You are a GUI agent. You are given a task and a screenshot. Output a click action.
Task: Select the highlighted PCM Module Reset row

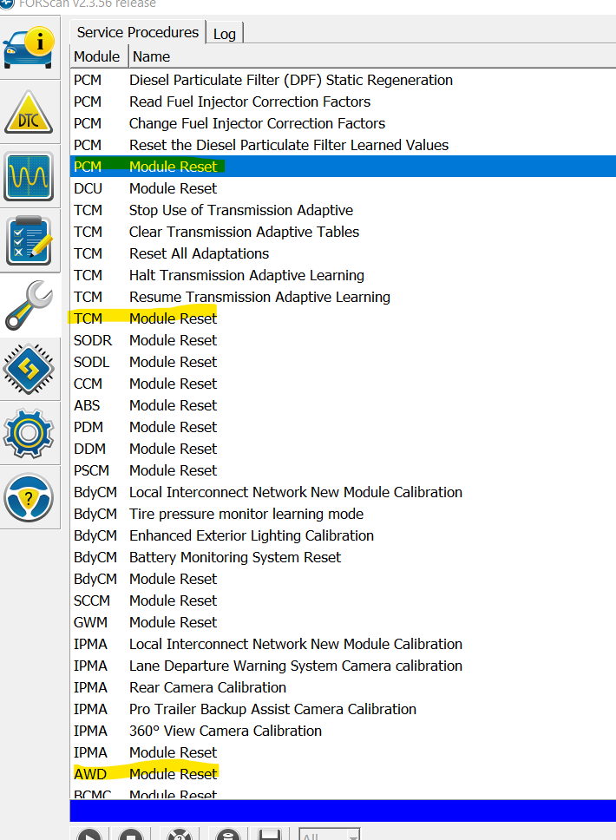(343, 167)
